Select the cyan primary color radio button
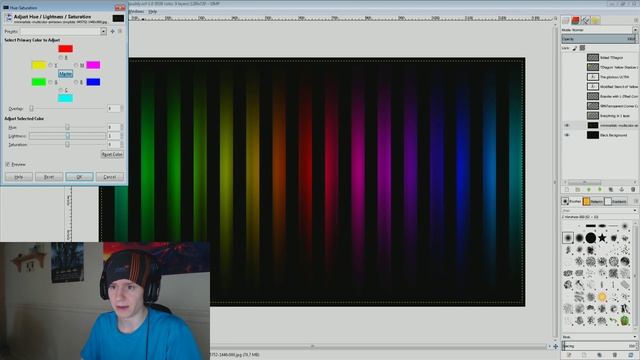Viewport: 640px width, 360px height. [x=61, y=90]
